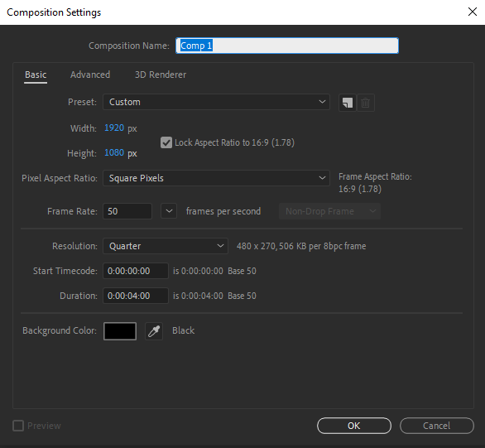Click the Cancel button
The width and height of the screenshot is (485, 448).
click(437, 426)
